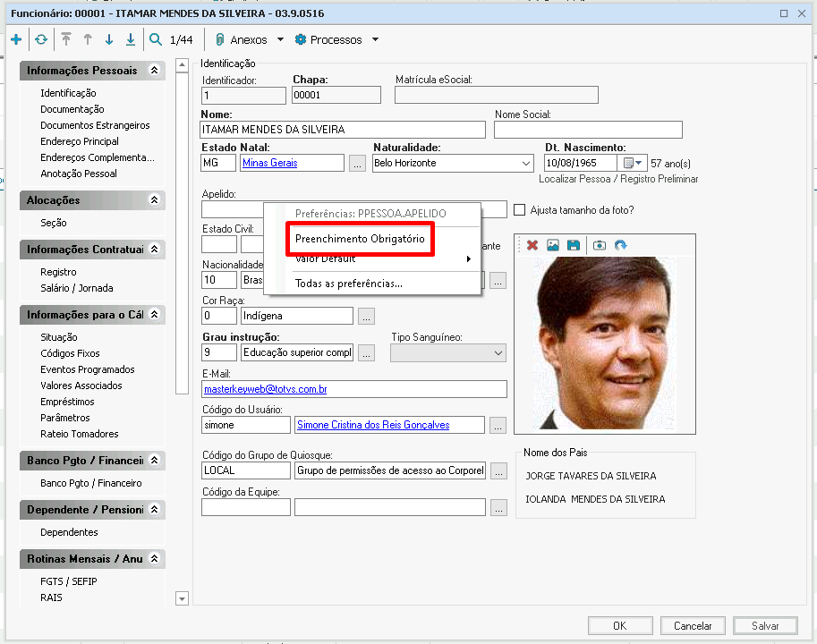Click sidebar scrollbar down arrow
Viewport: 817px width, 644px height.
(182, 598)
